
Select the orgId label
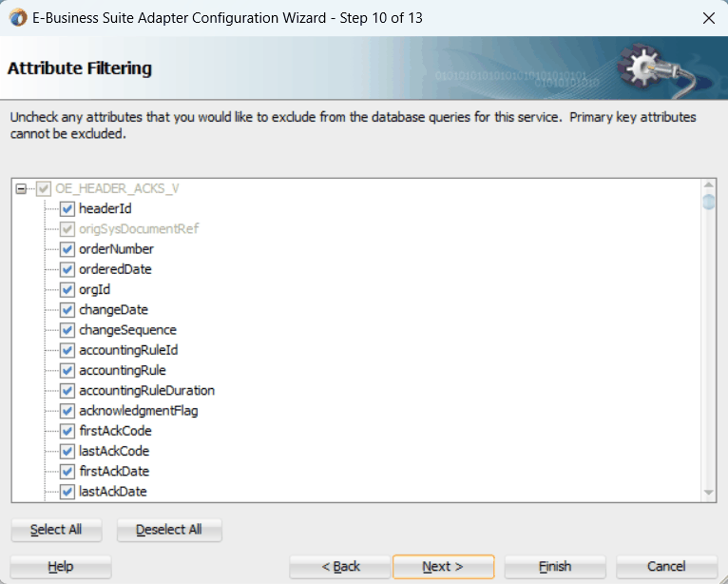coord(95,289)
